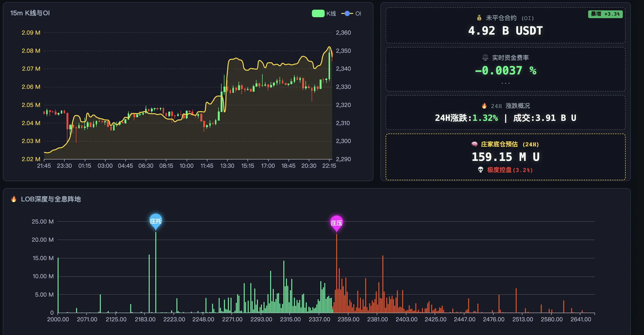The height and width of the screenshot is (335, 644).
Task: Click the skull icon next to 极度控盘
Action: [x=480, y=170]
